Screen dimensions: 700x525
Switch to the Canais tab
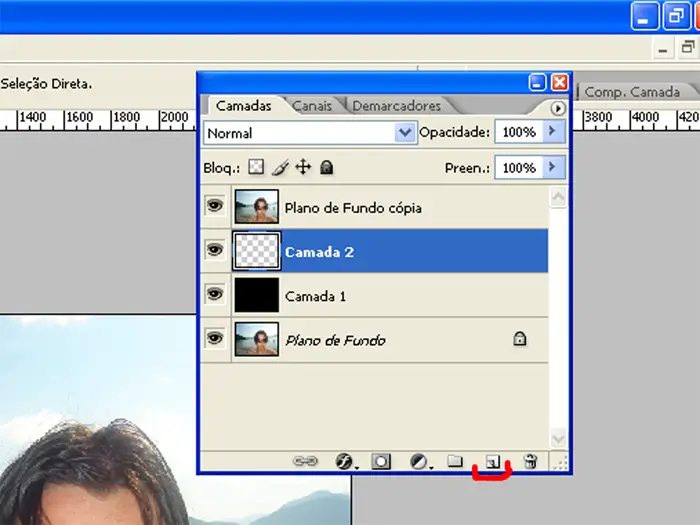click(310, 105)
